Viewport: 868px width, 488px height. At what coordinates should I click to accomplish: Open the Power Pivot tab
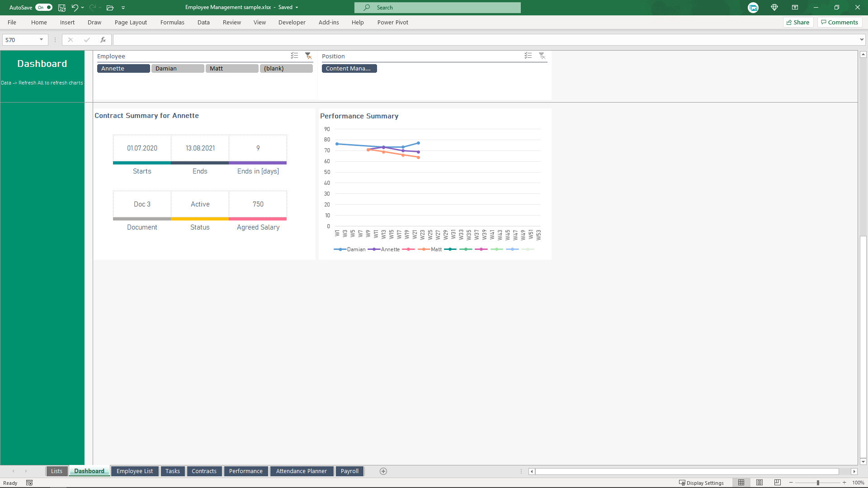tap(392, 22)
